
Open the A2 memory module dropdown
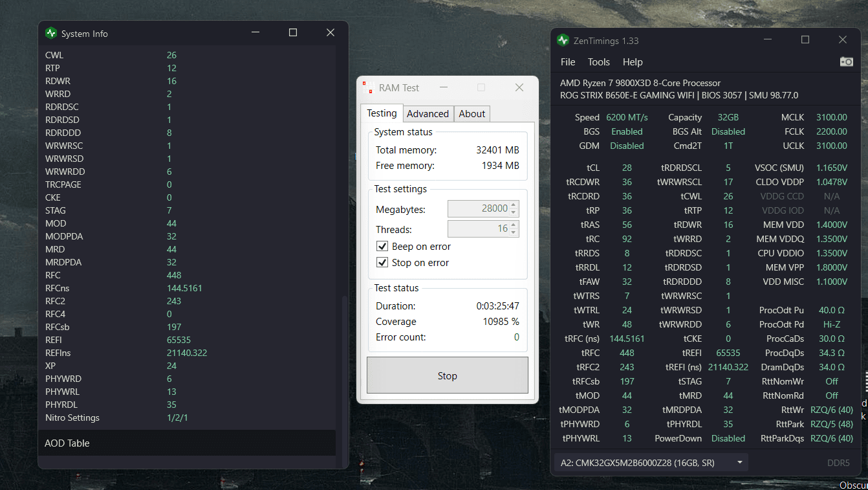651,463
